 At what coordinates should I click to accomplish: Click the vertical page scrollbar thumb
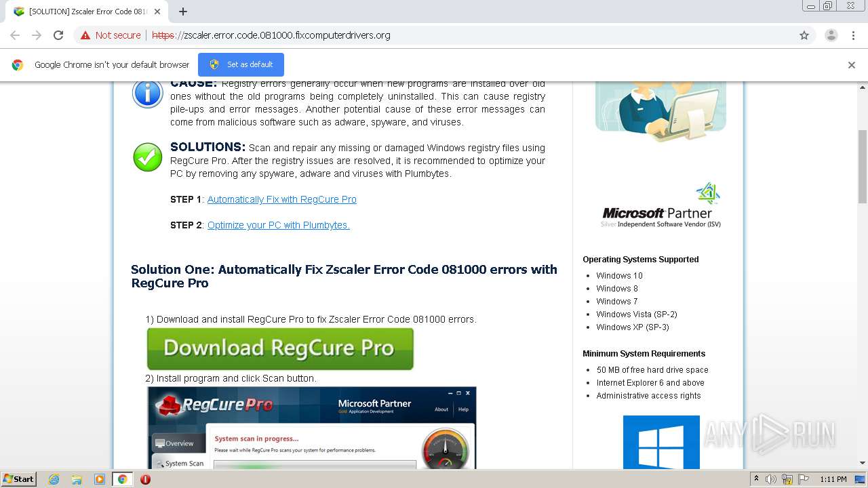[x=863, y=166]
